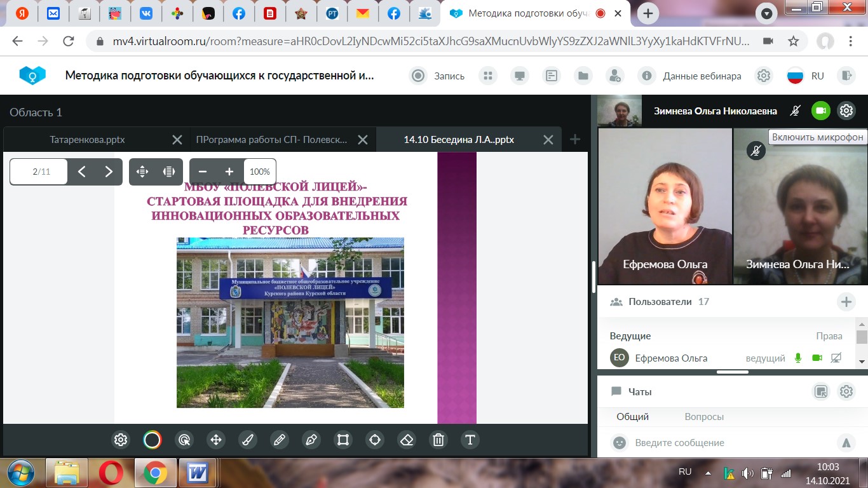Open the webinar settings gear in header
This screenshot has width=868, height=488.
[763, 76]
